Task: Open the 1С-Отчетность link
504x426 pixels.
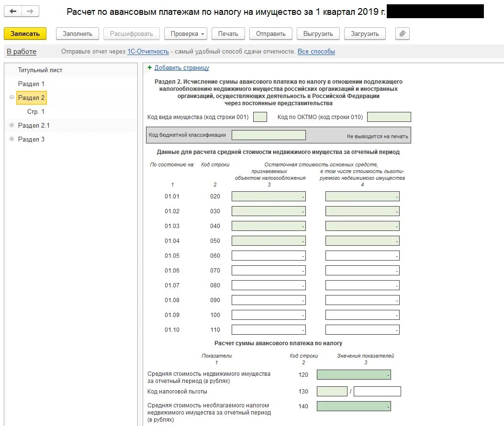Action: [x=148, y=51]
